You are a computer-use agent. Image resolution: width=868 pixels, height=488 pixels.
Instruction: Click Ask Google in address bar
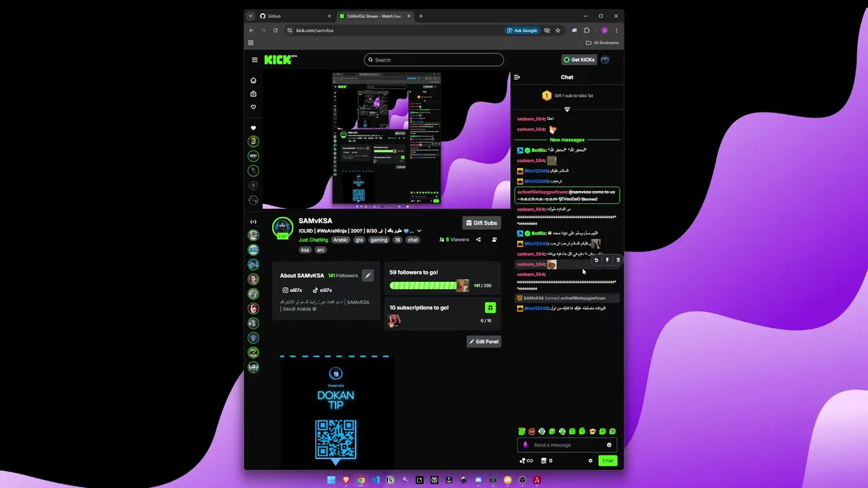522,30
